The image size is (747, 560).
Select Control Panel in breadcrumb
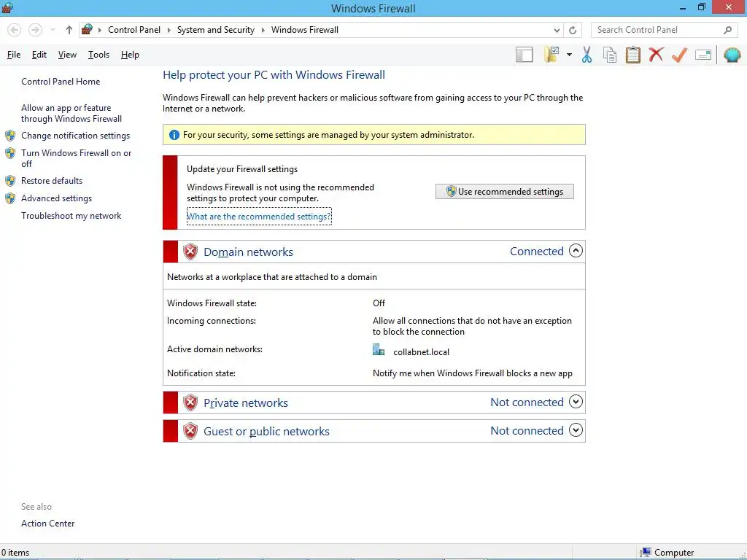[134, 29]
